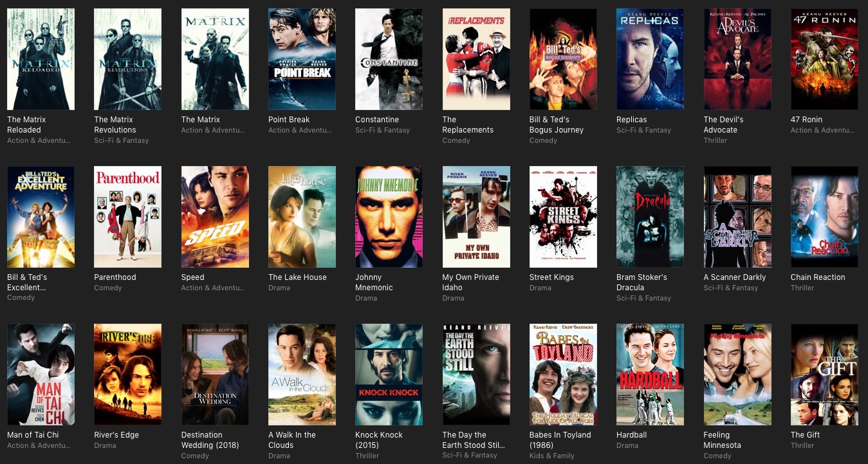The image size is (868, 464).
Task: Click the 'Speed' title text
Action: click(193, 277)
